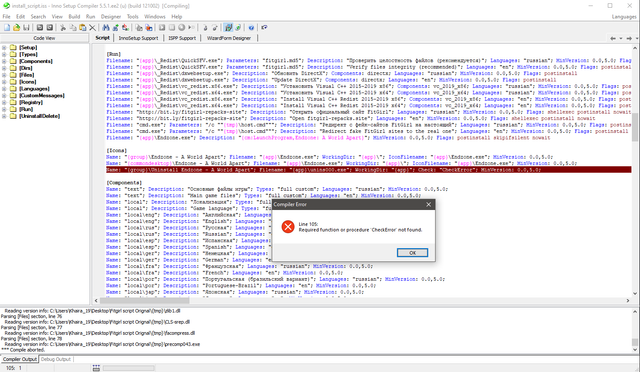Click the undo-arrow icon after Help
Viewport: 640px width, 372px height.
pyautogui.click(x=264, y=27)
